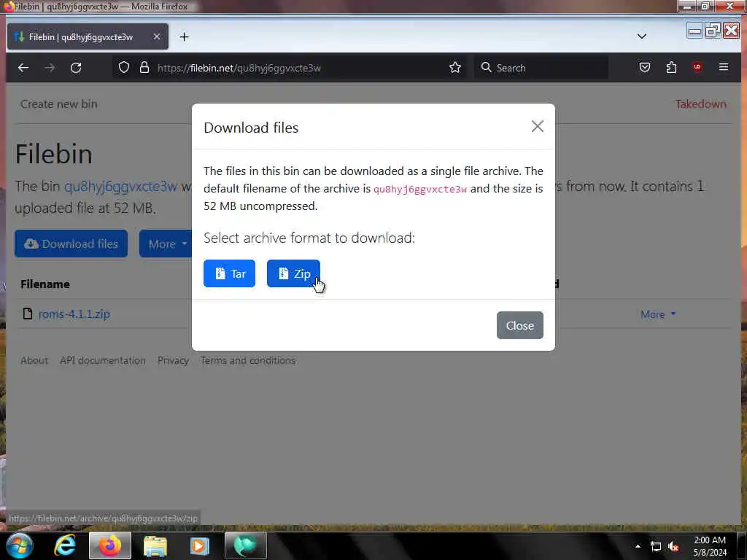This screenshot has height=560, width=747.
Task: Open the Privacy footer link
Action: [173, 360]
